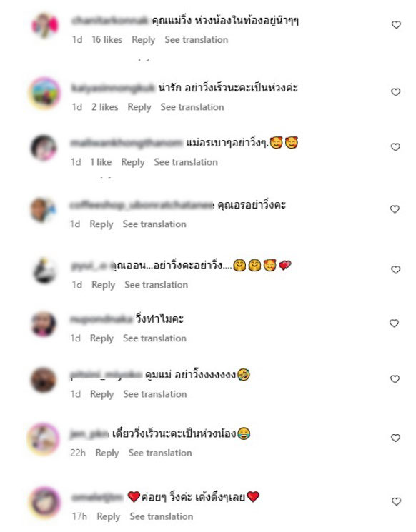Screen dimensions: 416x532
Task: Tap heart on the 'คุณอรอย่าวิ่งคะ' comment
Action: click(x=395, y=209)
